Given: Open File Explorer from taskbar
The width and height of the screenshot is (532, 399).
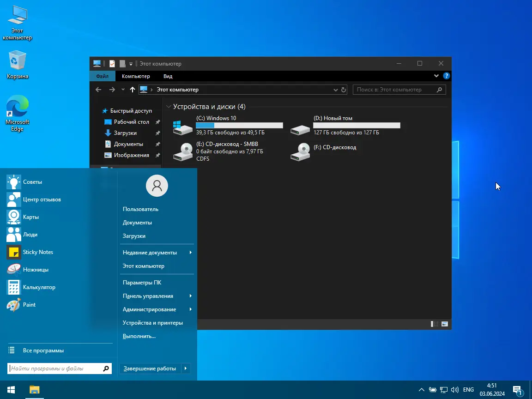Looking at the screenshot, I should (x=35, y=389).
